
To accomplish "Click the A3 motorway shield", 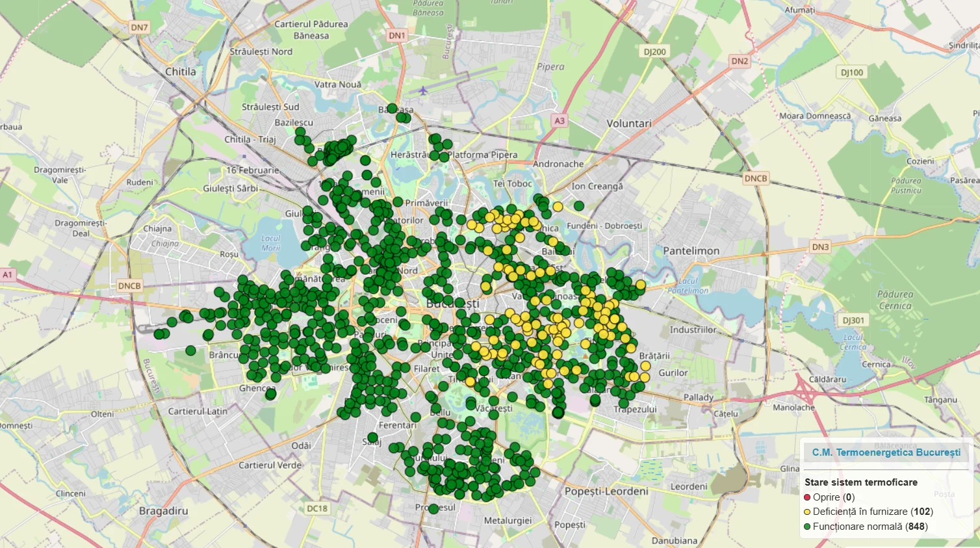I will click(x=560, y=120).
